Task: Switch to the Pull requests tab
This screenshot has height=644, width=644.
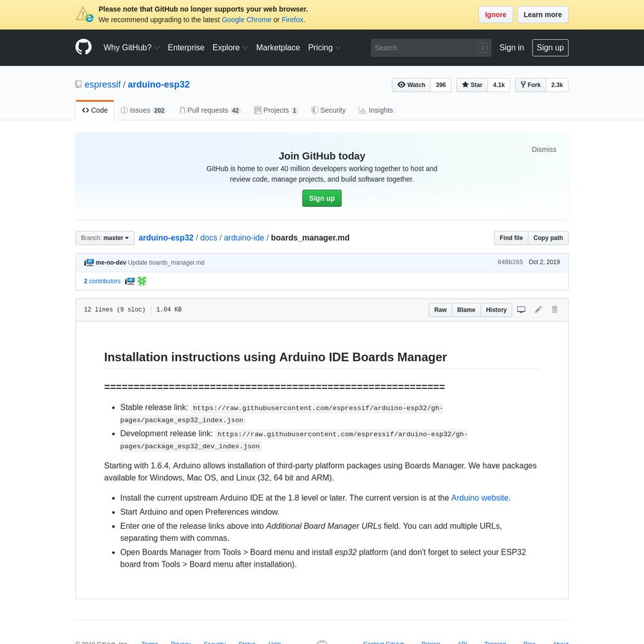Action: (x=209, y=111)
